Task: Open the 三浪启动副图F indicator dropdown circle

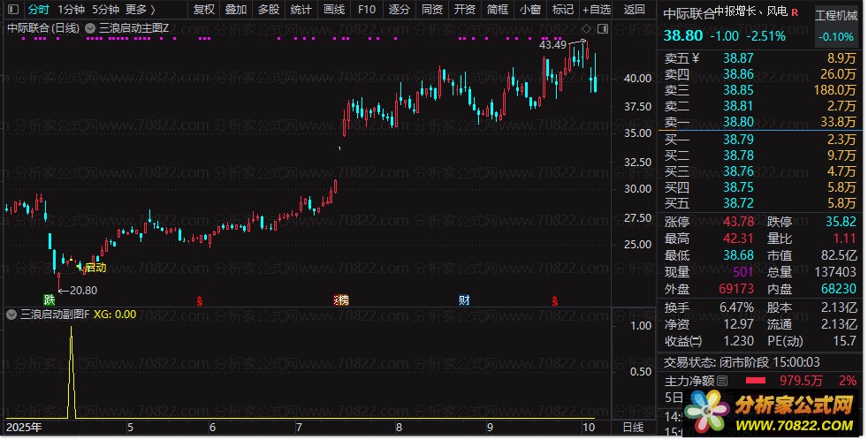Action: coord(11,315)
